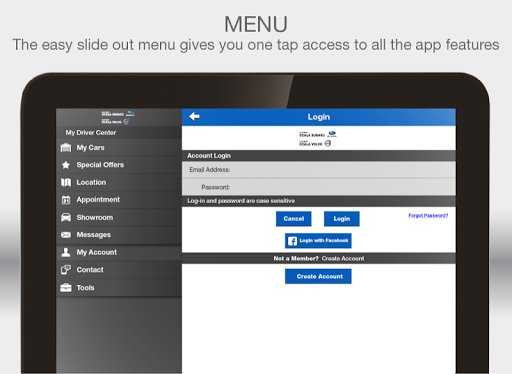This screenshot has height=374, width=512.
Task: Click Login with Facebook button
Action: pos(318,241)
